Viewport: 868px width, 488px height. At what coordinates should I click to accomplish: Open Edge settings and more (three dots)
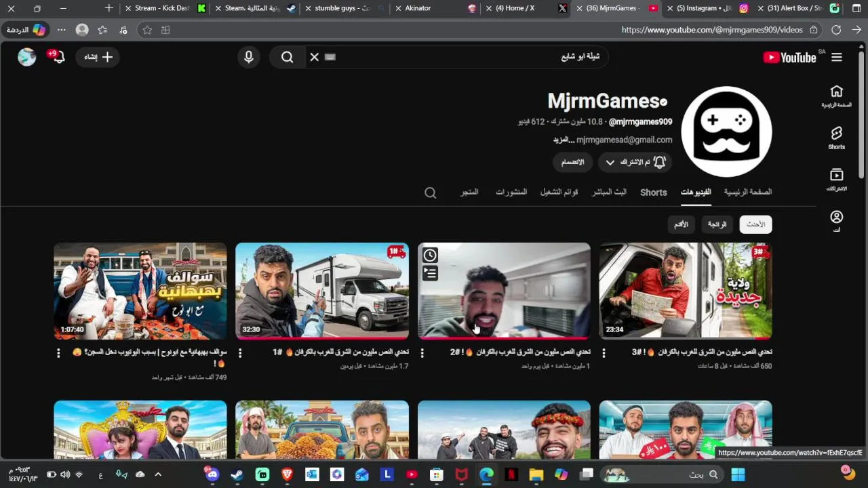[x=62, y=30]
